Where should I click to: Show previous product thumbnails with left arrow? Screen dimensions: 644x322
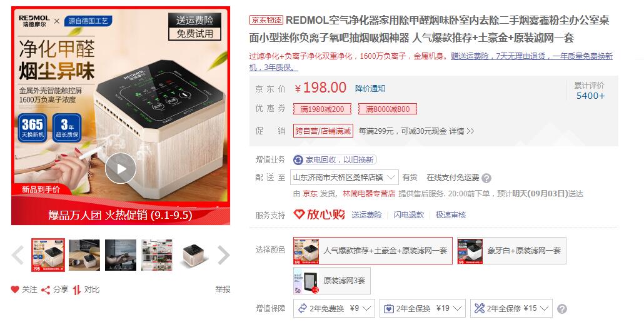(x=18, y=255)
